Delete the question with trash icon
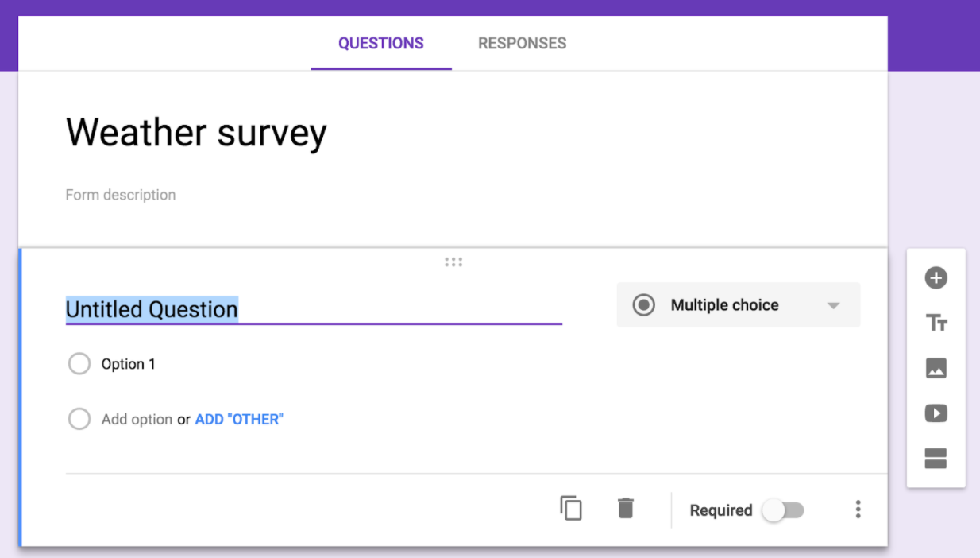980x558 pixels. click(626, 508)
